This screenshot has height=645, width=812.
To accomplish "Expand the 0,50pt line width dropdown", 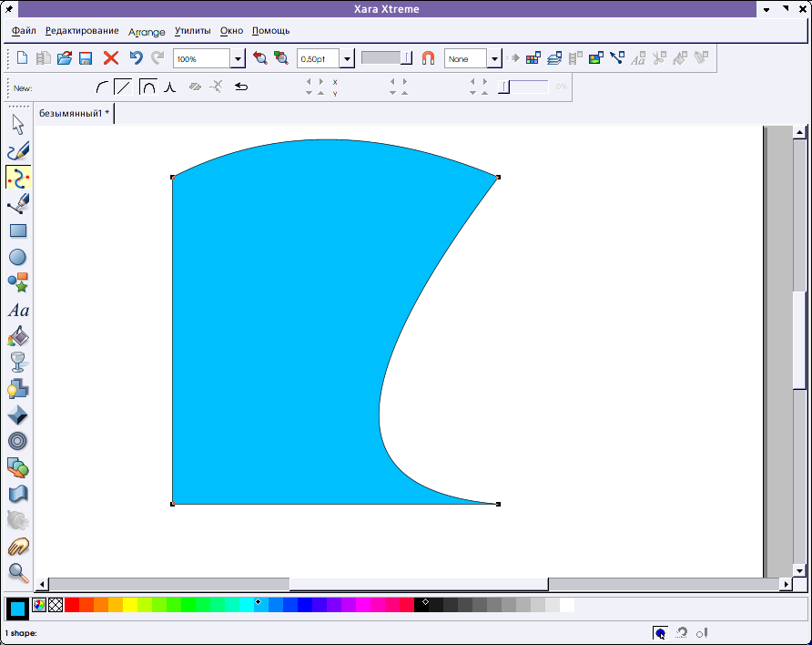I will [x=347, y=59].
